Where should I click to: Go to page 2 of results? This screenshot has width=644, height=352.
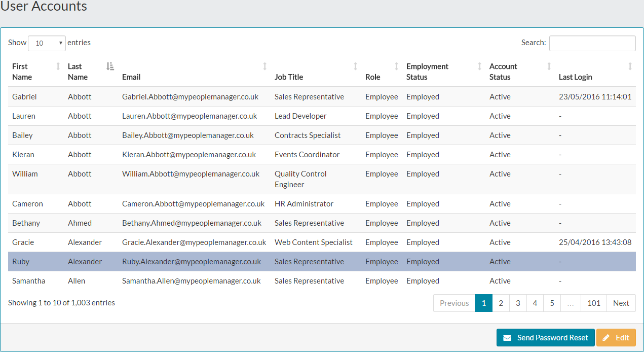[501, 303]
